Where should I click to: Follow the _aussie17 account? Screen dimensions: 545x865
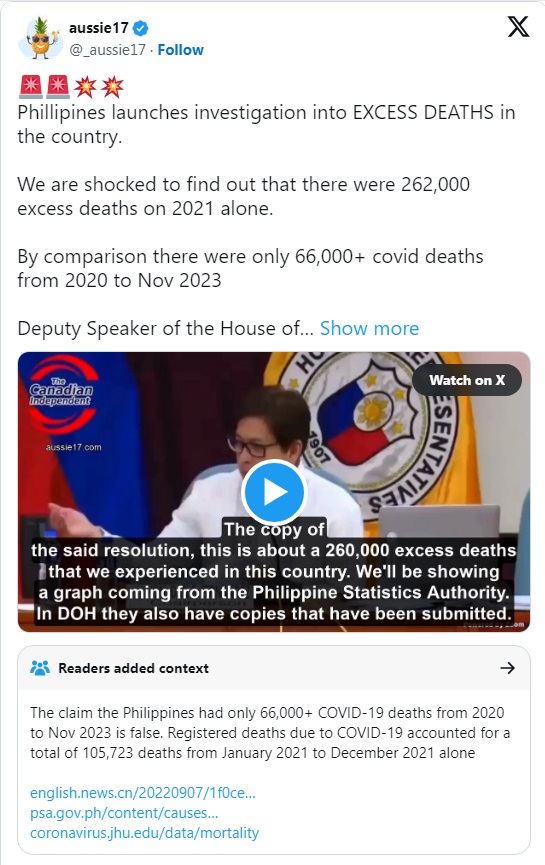coord(180,50)
